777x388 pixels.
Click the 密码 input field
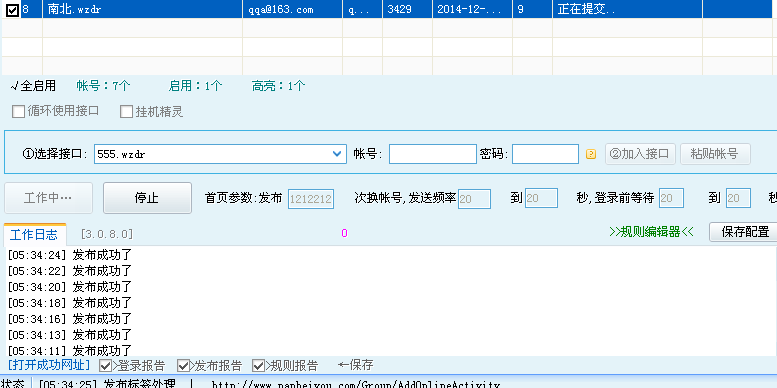coord(545,154)
